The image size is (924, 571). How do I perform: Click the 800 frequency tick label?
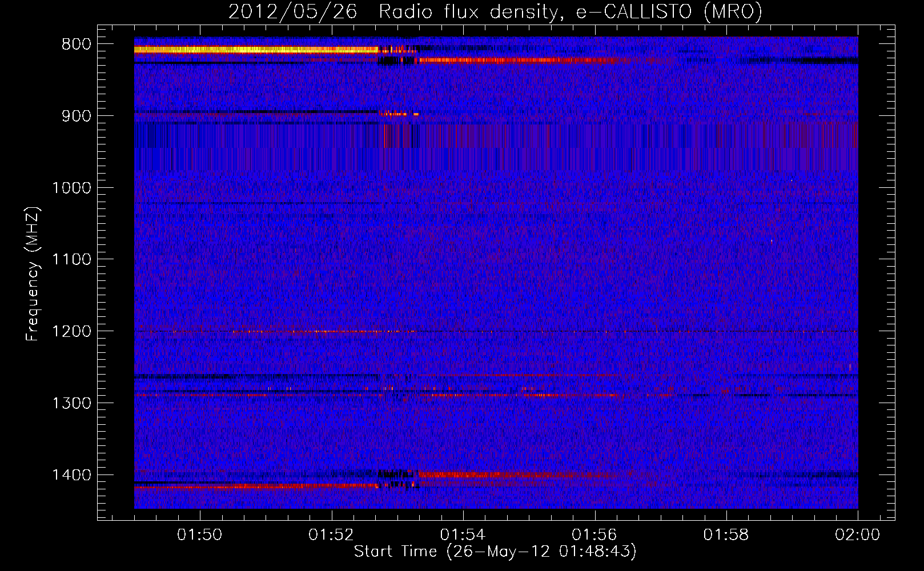pyautogui.click(x=76, y=45)
